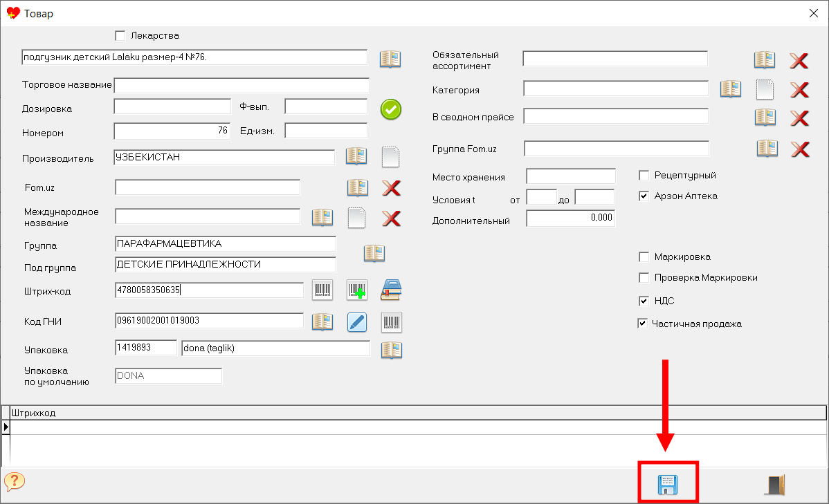Disable Частичная продажа checkbox

point(643,324)
